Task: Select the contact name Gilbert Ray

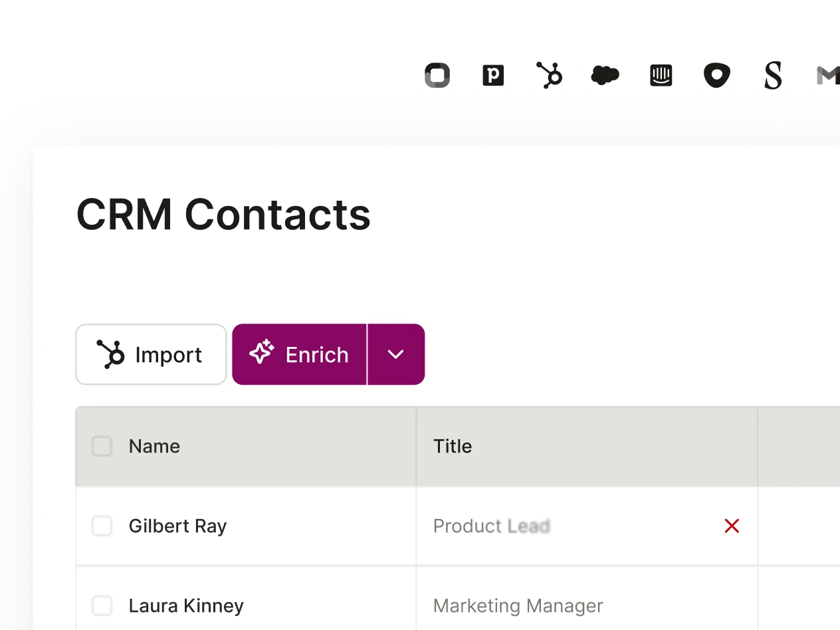Action: click(x=177, y=526)
